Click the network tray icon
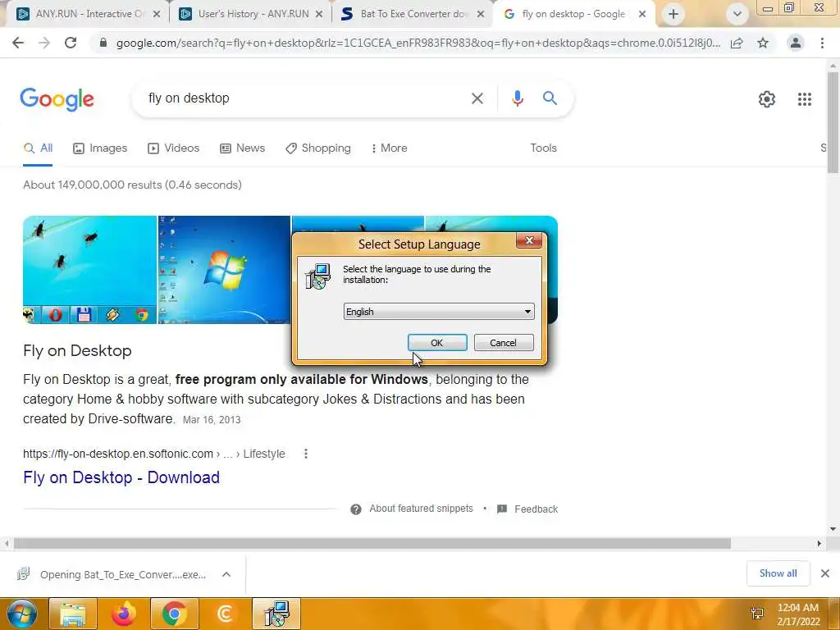 (x=757, y=614)
